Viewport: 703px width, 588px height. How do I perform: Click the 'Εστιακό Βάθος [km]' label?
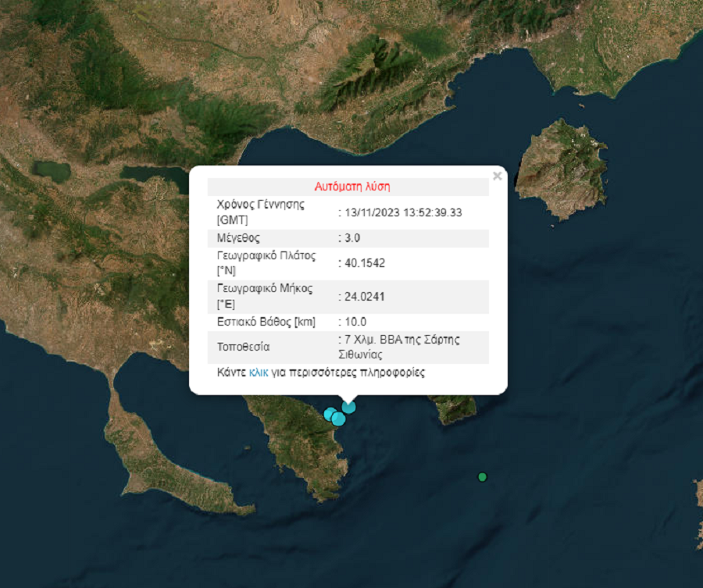(266, 322)
